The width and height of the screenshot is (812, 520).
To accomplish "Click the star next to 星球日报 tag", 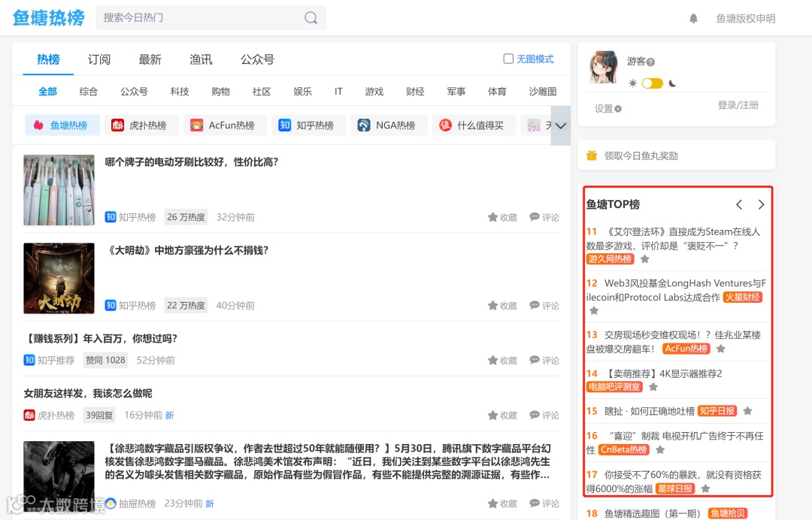I will click(x=704, y=488).
